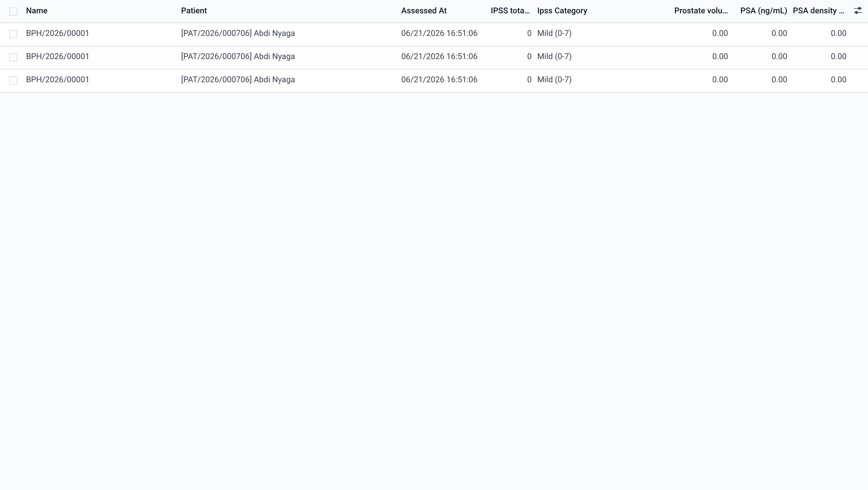Open the optional columns settings icon
This screenshot has width=868, height=490.
(858, 11)
